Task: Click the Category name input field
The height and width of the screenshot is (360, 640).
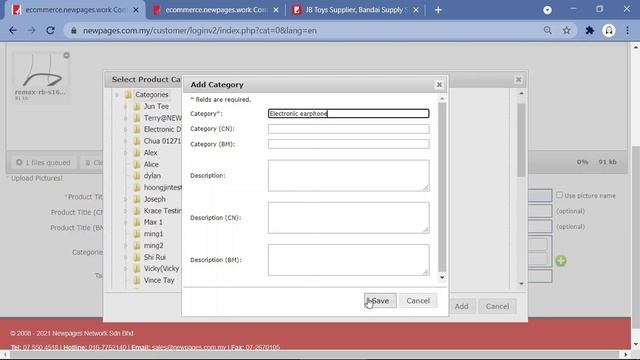Action: point(349,113)
